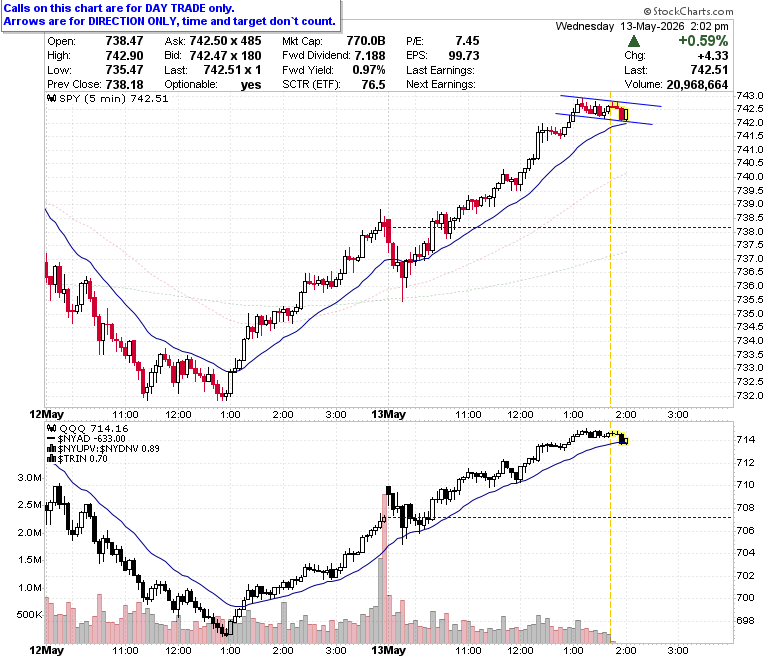
Task: Click the $TRIN bar legend icon
Action: [51, 459]
